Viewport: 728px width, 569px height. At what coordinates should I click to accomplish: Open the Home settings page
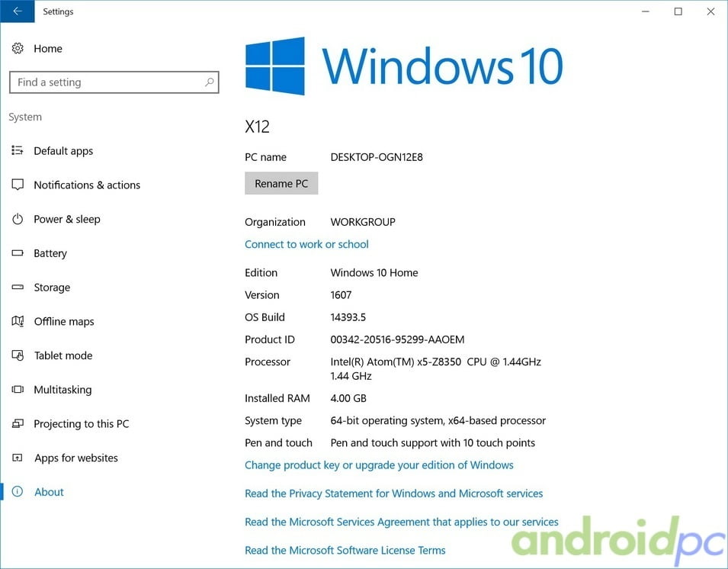[x=48, y=48]
